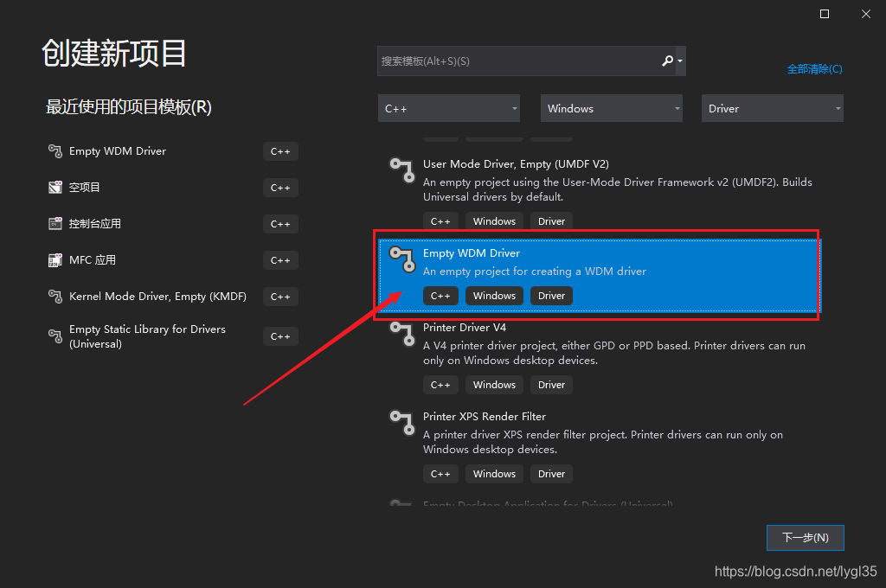Select the Printer Driver V4 template
The height and width of the screenshot is (588, 886).
(x=465, y=327)
